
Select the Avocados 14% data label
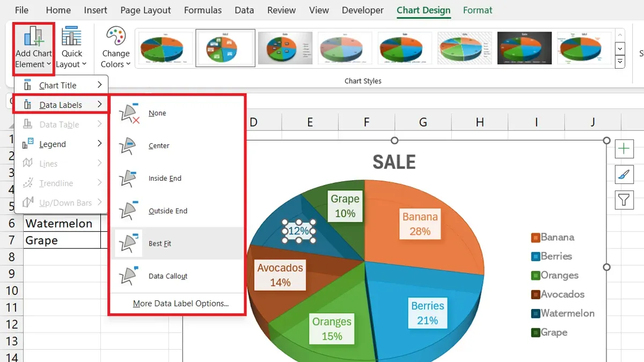[x=280, y=275]
